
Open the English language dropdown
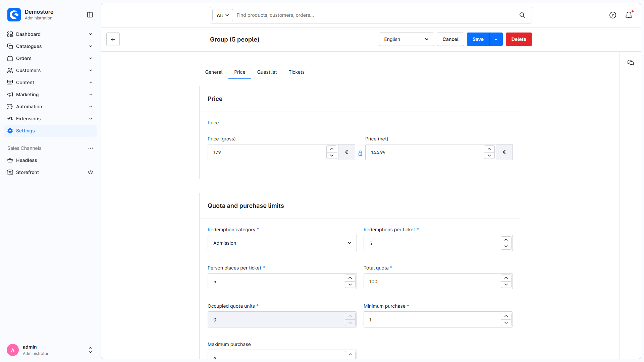tap(406, 39)
